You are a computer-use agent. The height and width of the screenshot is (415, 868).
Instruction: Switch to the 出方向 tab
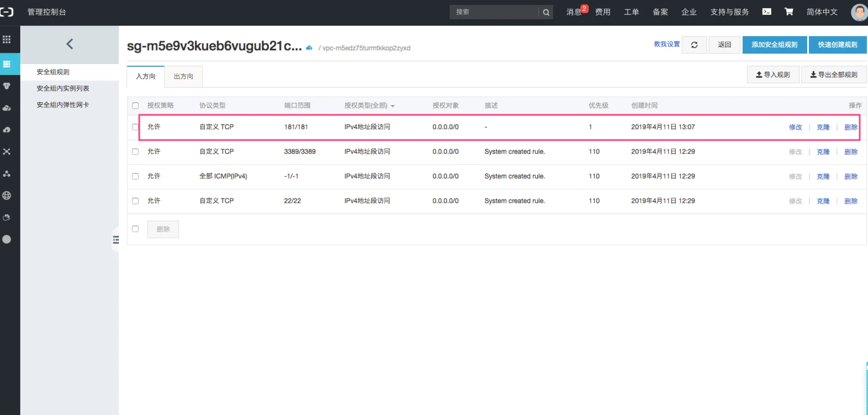pos(183,76)
